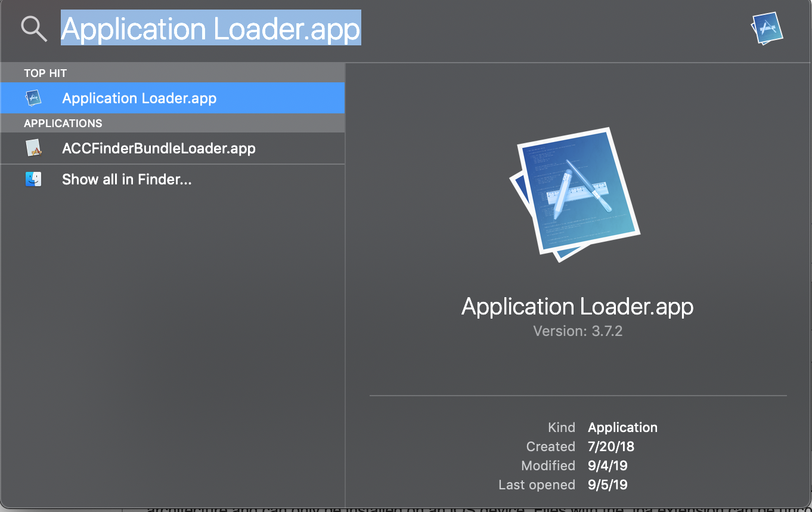Click the Last opened label
Image resolution: width=812 pixels, height=512 pixels.
click(x=537, y=485)
